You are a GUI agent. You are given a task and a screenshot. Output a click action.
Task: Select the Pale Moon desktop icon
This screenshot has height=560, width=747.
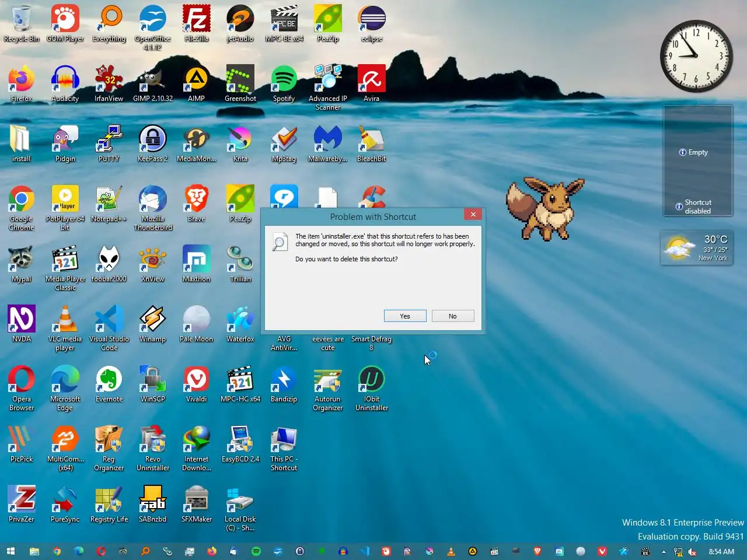(x=197, y=324)
